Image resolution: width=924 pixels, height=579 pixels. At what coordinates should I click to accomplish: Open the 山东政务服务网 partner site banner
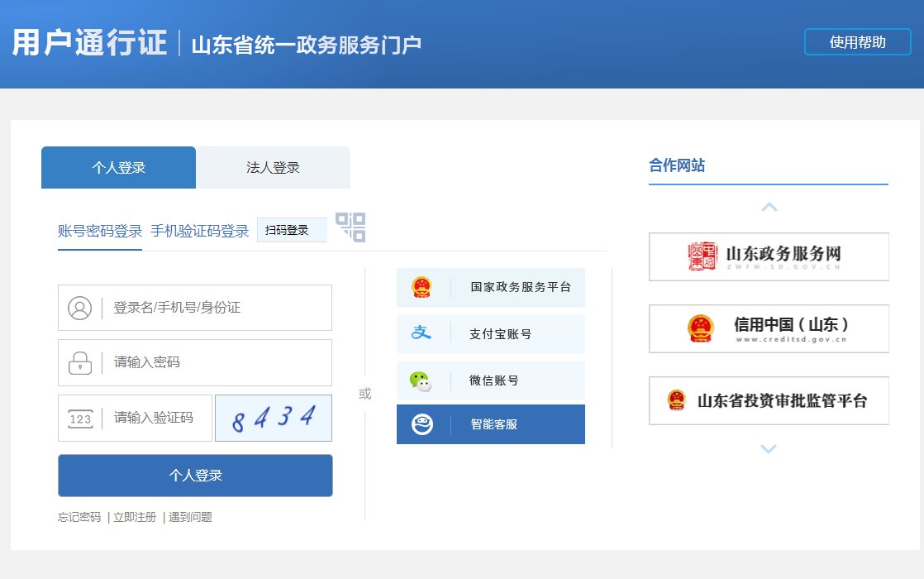768,256
